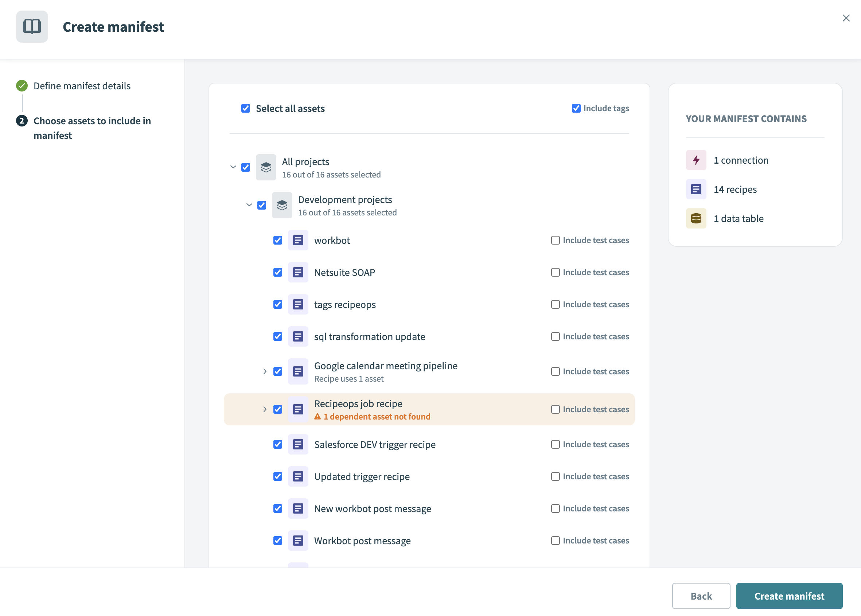This screenshot has height=616, width=861.
Task: Collapse the All projects tree node
Action: click(233, 167)
